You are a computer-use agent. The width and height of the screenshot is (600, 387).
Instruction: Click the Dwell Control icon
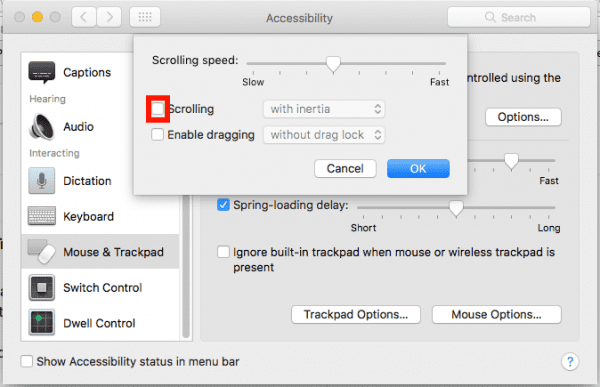[x=41, y=322]
